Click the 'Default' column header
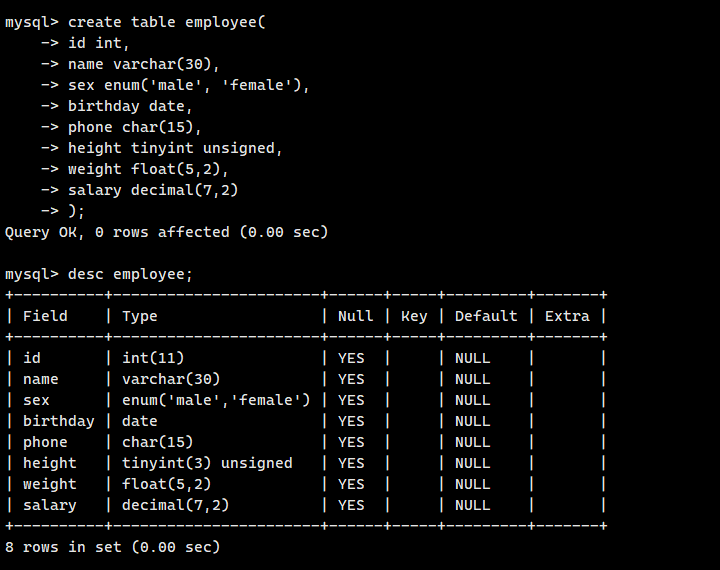Viewport: 720px width, 570px height. tap(486, 316)
